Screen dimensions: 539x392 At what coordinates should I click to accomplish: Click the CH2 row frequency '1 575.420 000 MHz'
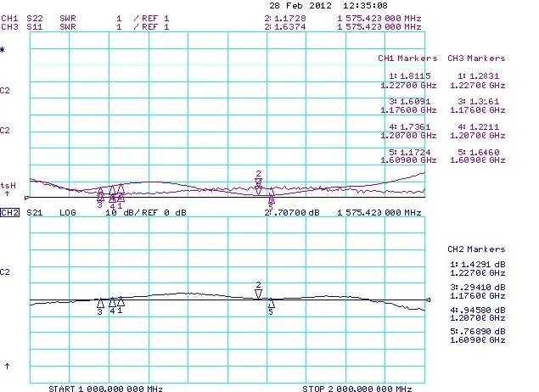[x=379, y=213]
